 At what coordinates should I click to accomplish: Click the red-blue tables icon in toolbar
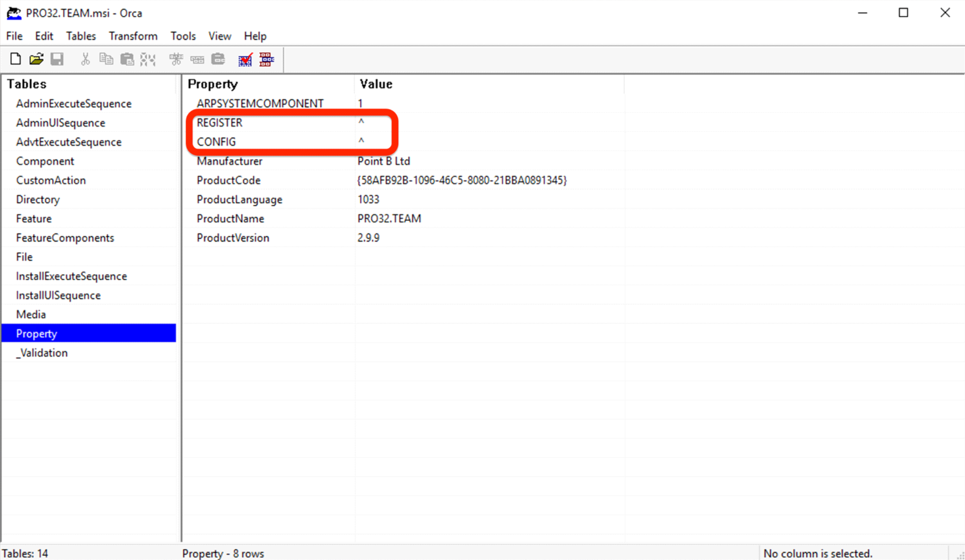(x=266, y=59)
